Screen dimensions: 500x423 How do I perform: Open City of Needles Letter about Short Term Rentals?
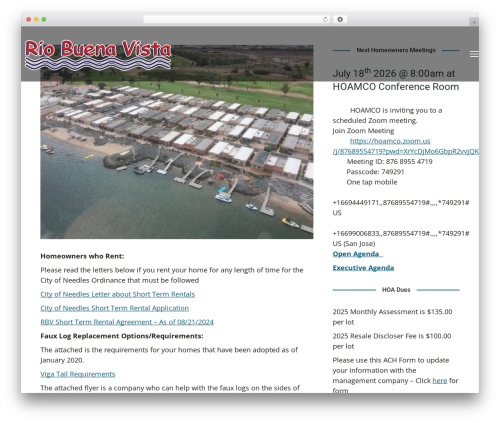(118, 294)
